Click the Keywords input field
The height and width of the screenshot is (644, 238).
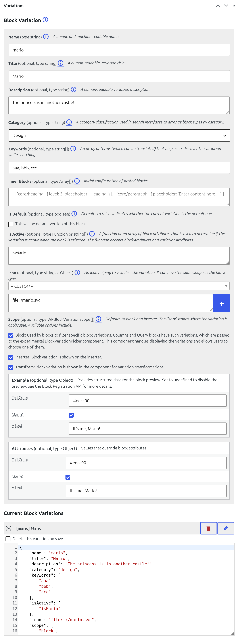(x=119, y=168)
